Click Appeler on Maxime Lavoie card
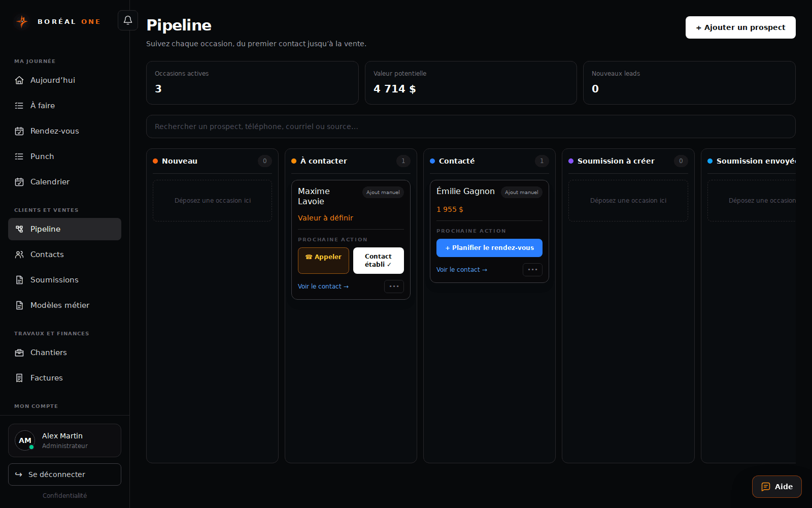The height and width of the screenshot is (508, 812). click(x=323, y=261)
